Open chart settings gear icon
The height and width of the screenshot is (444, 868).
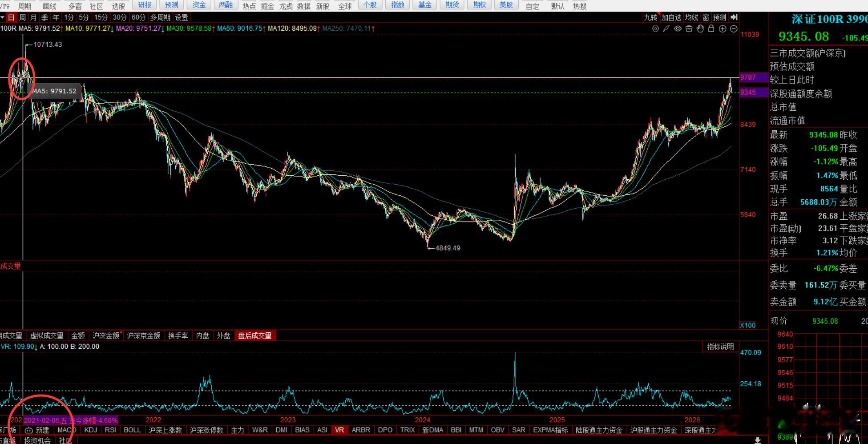(655, 28)
